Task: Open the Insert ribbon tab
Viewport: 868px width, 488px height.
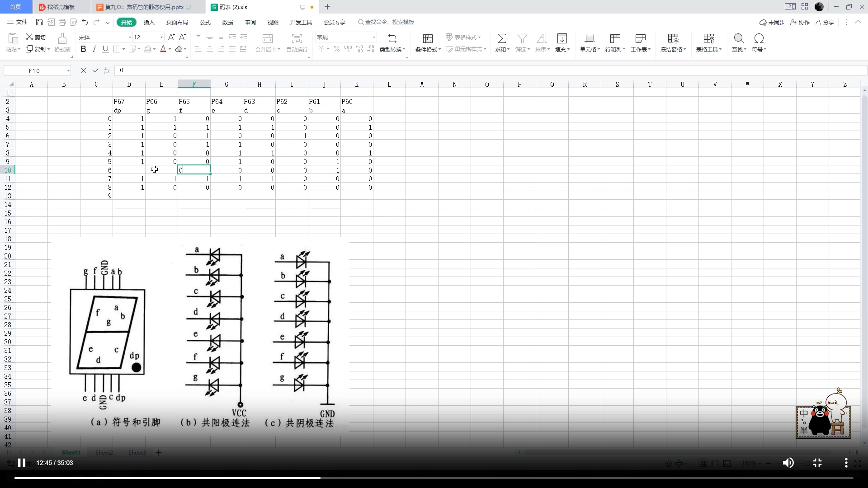Action: pyautogui.click(x=149, y=22)
